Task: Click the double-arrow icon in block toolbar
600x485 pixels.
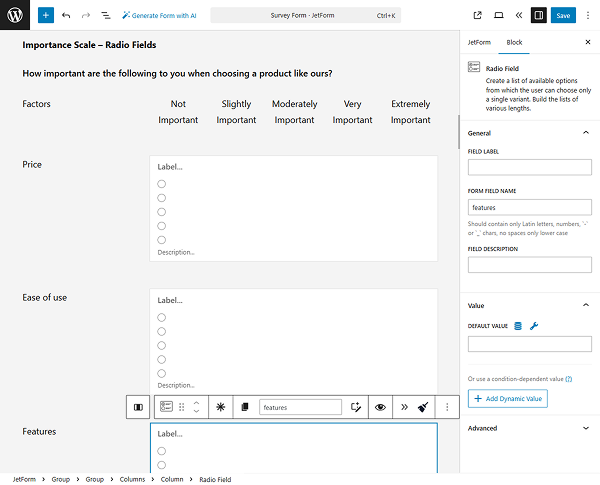Action: pos(404,407)
